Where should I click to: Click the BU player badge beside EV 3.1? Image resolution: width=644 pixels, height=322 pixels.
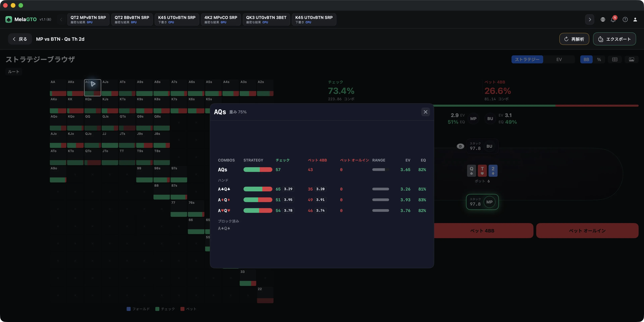(x=490, y=119)
